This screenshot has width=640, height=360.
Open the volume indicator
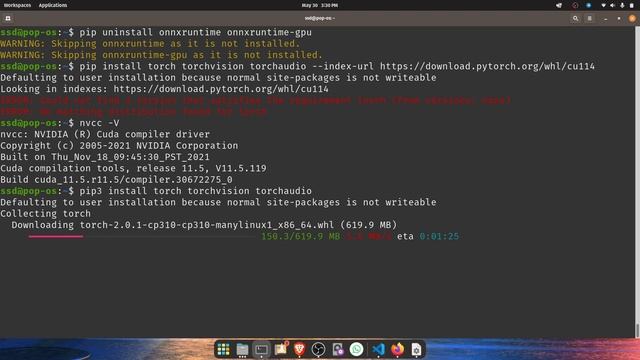[612, 5]
